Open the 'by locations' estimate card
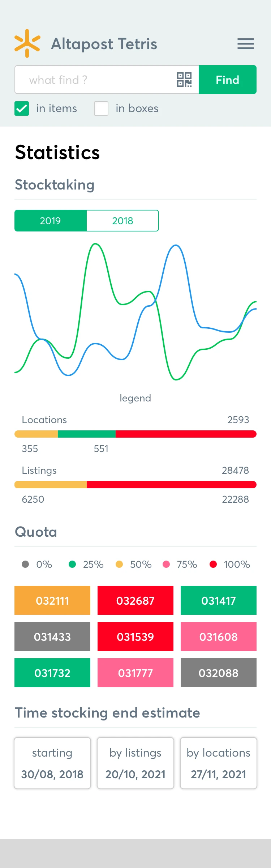271x868 pixels. (219, 763)
